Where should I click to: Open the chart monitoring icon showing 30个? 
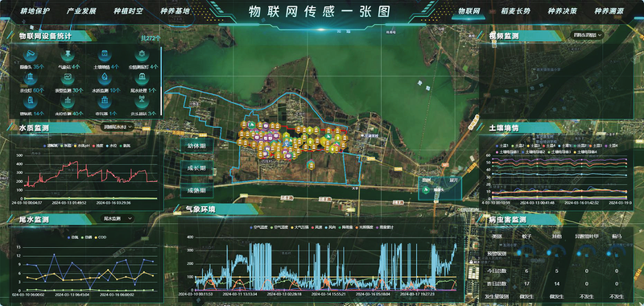coord(68,77)
